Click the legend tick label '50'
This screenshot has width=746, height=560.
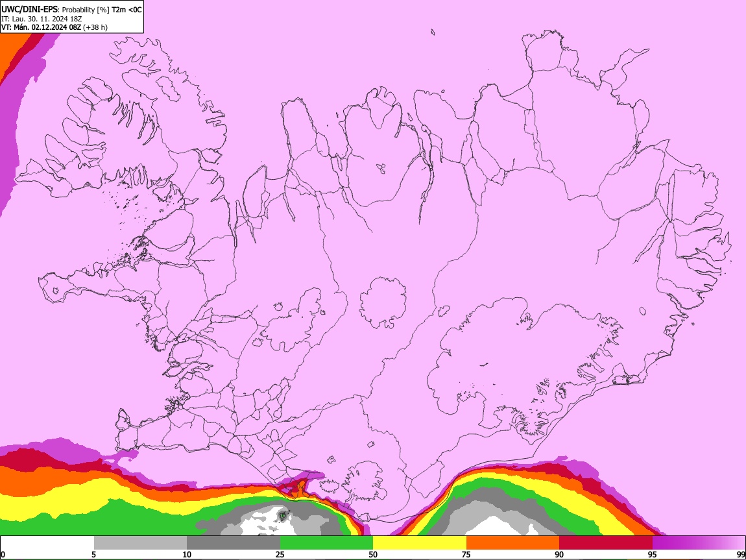[x=373, y=555]
